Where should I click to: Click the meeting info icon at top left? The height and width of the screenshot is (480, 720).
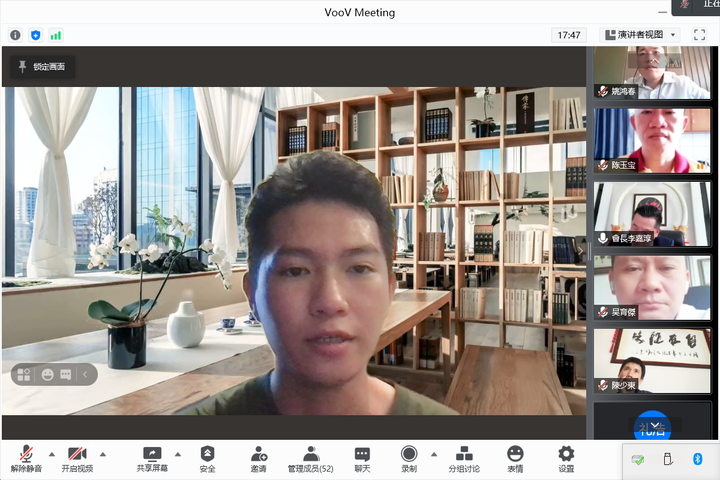15,35
